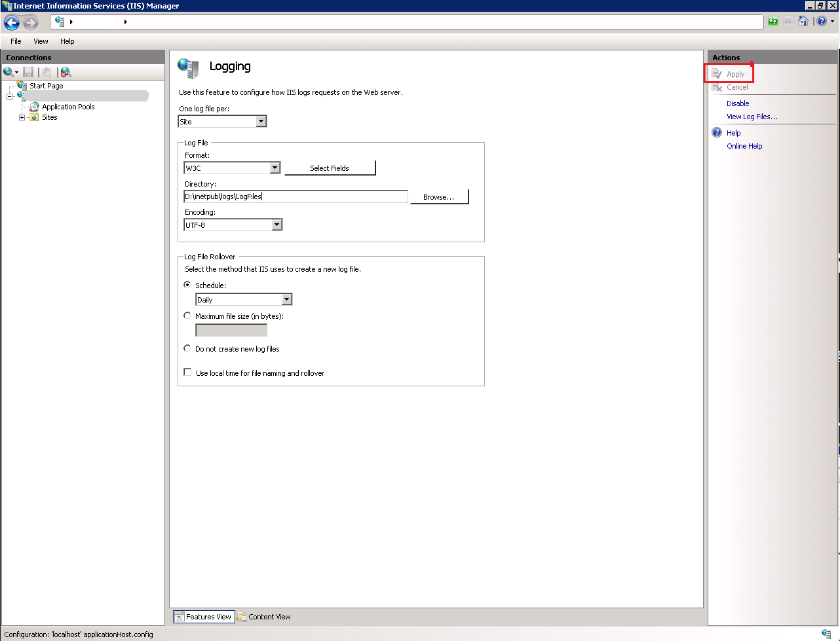Go back with the blue back arrow
This screenshot has width=840, height=641.
click(12, 22)
